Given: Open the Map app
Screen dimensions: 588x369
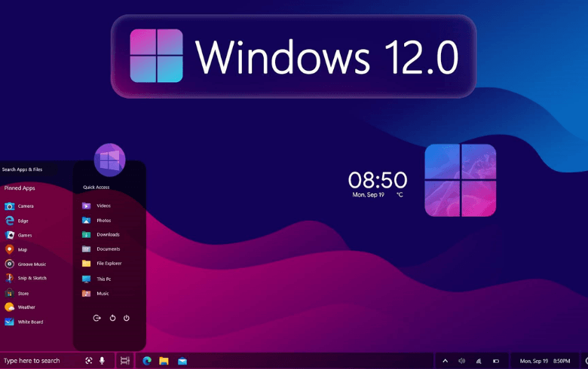Looking at the screenshot, I should (16, 249).
